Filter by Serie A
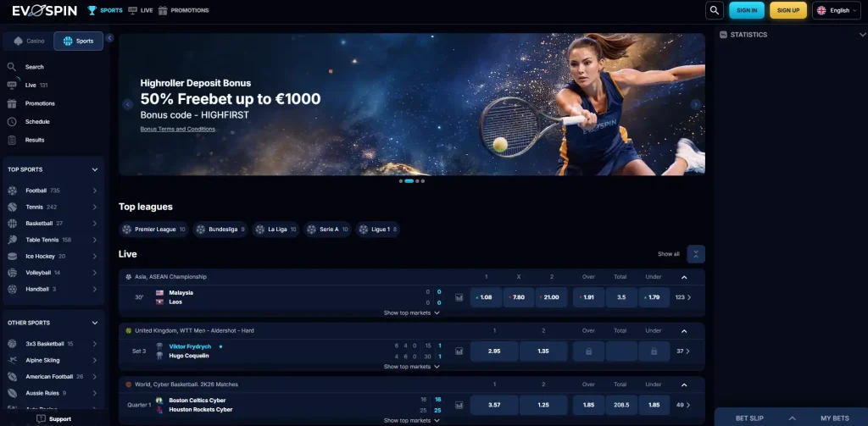This screenshot has width=868, height=426. (327, 229)
